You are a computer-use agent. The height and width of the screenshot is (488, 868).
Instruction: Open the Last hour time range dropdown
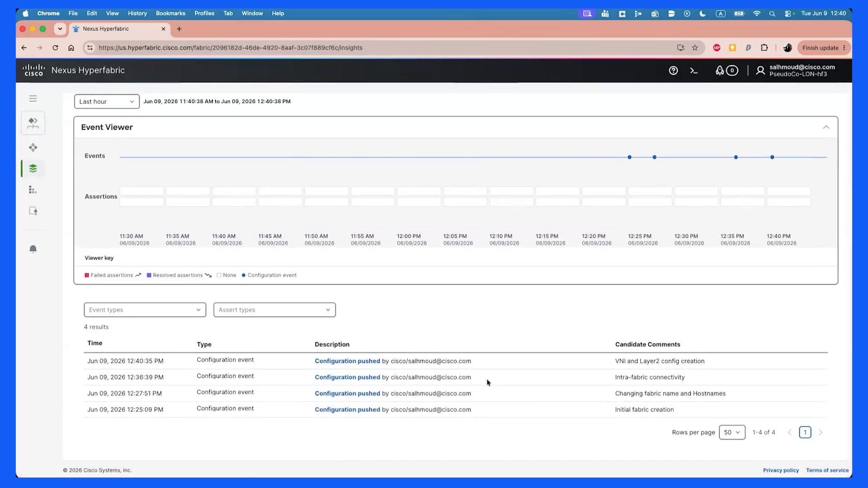coord(107,102)
